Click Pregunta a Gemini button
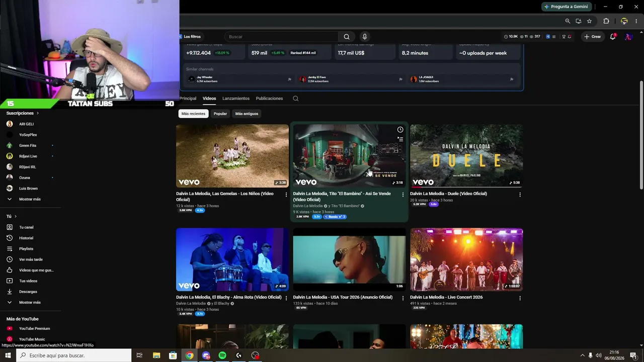The height and width of the screenshot is (362, 644). 566,7
